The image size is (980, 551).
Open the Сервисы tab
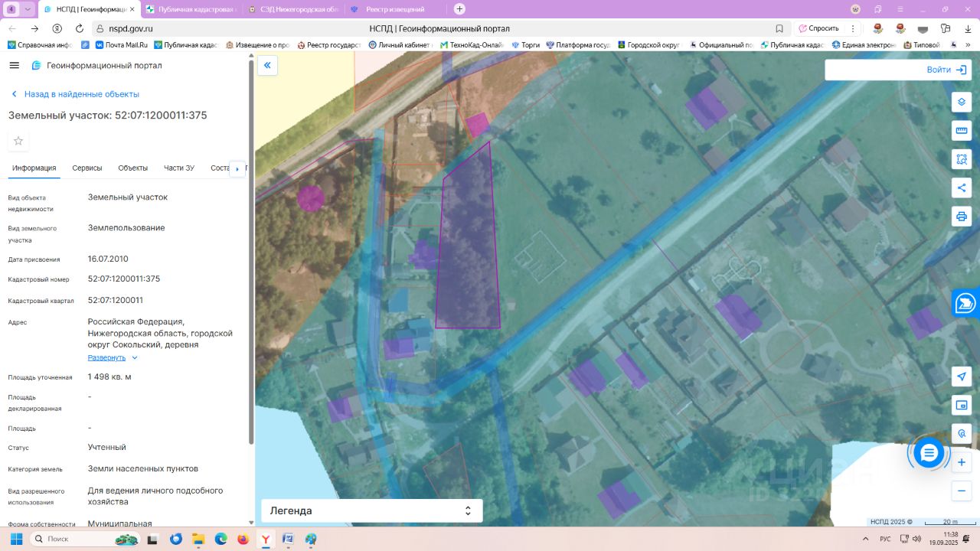(87, 168)
